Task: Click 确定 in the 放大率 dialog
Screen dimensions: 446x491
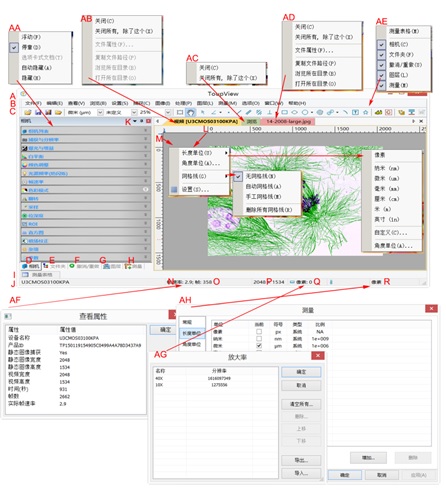Action: click(x=301, y=372)
